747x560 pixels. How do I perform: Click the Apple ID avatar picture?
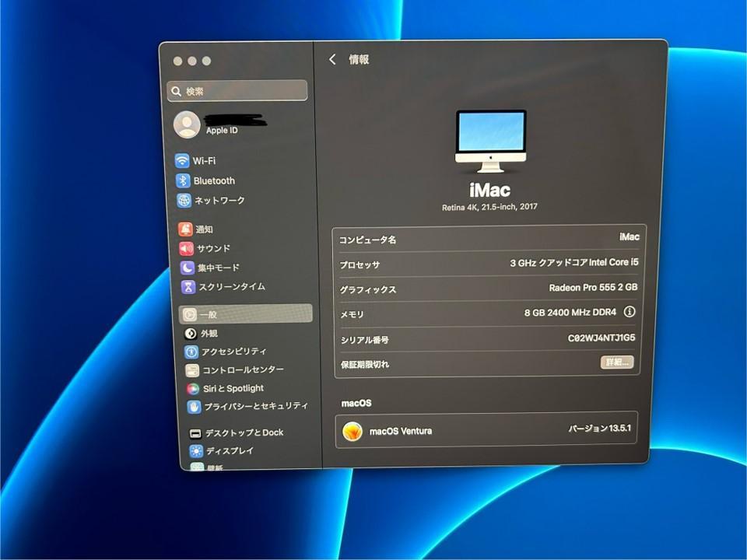187,124
